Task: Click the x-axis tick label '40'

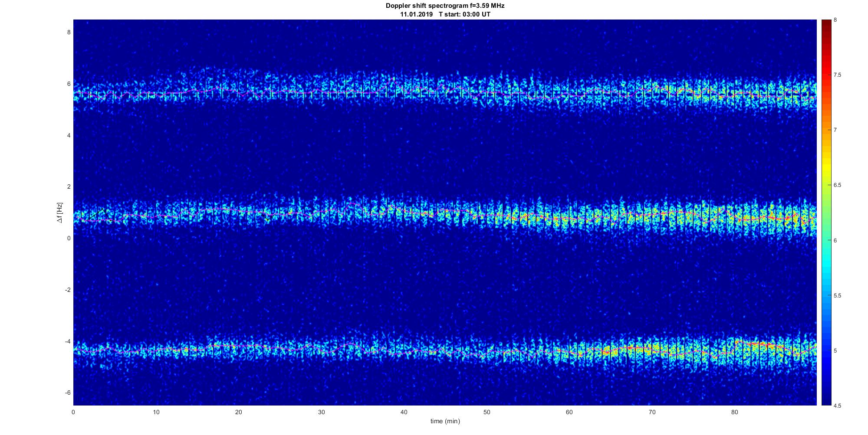Action: click(x=404, y=412)
